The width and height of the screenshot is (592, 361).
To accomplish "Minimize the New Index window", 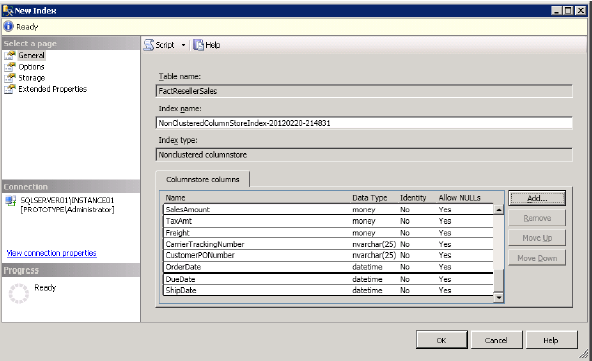I will pos(556,11).
